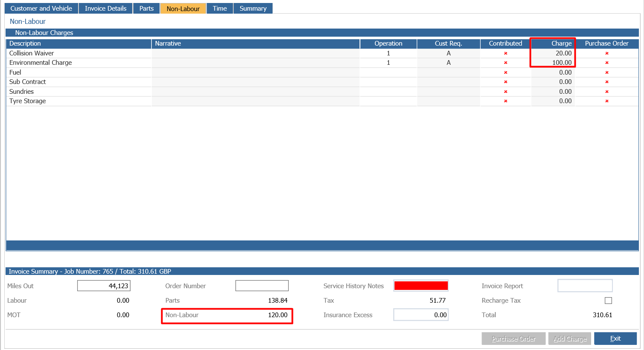This screenshot has height=350, width=644.
Task: Open the Invoice Report field
Action: pyautogui.click(x=585, y=286)
